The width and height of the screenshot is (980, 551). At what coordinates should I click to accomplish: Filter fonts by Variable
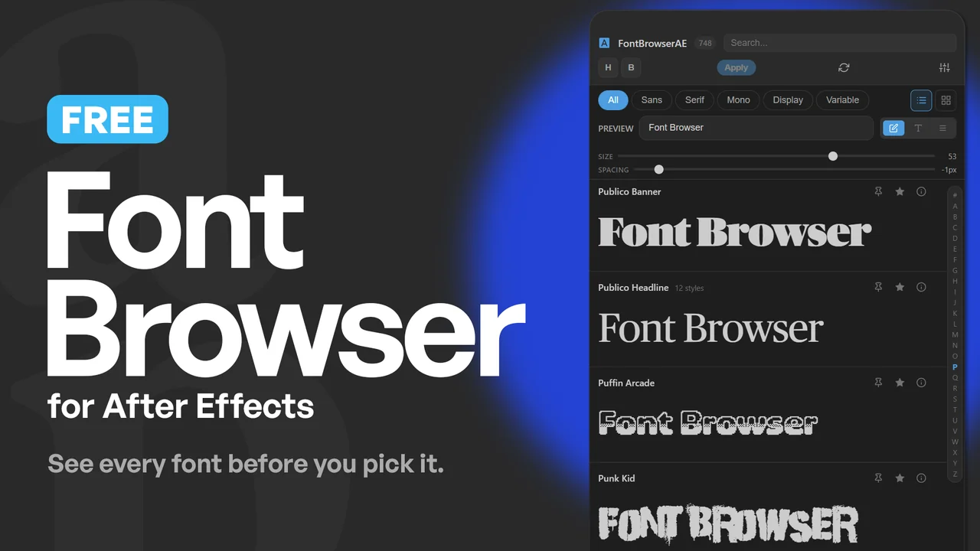point(842,100)
